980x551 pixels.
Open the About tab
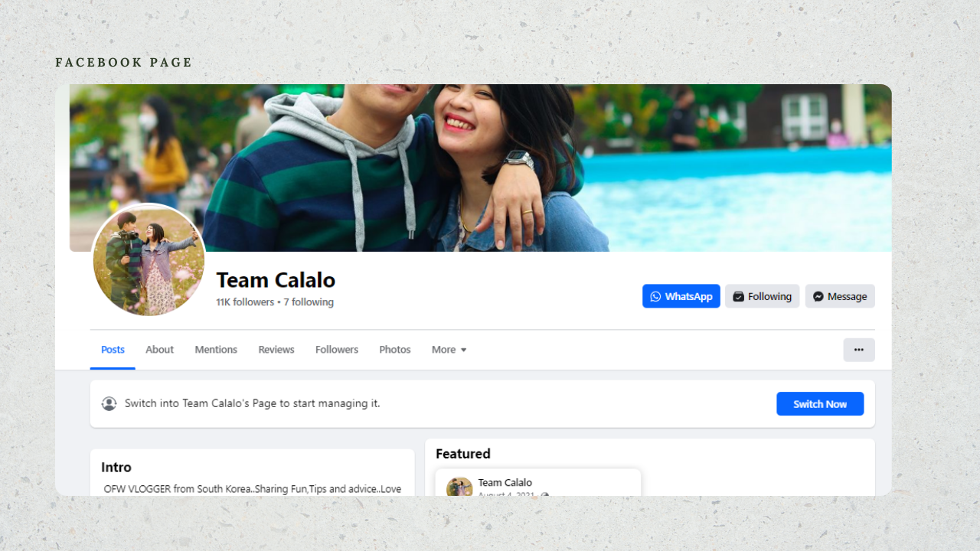tap(159, 350)
